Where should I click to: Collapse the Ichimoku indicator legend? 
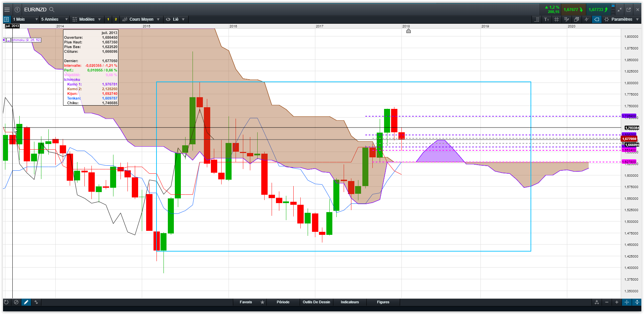point(9,40)
